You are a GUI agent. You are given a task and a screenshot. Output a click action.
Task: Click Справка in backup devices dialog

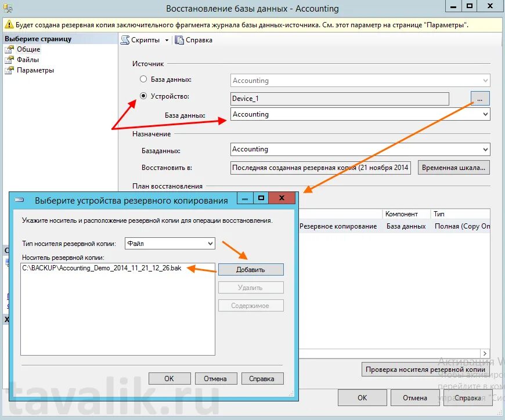(262, 379)
